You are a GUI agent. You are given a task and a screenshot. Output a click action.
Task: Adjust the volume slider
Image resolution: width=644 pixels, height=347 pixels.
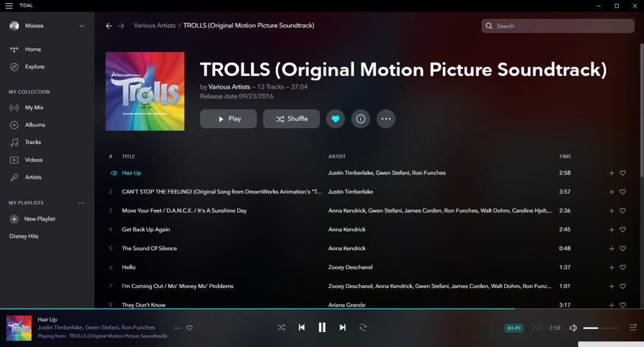coord(601,328)
